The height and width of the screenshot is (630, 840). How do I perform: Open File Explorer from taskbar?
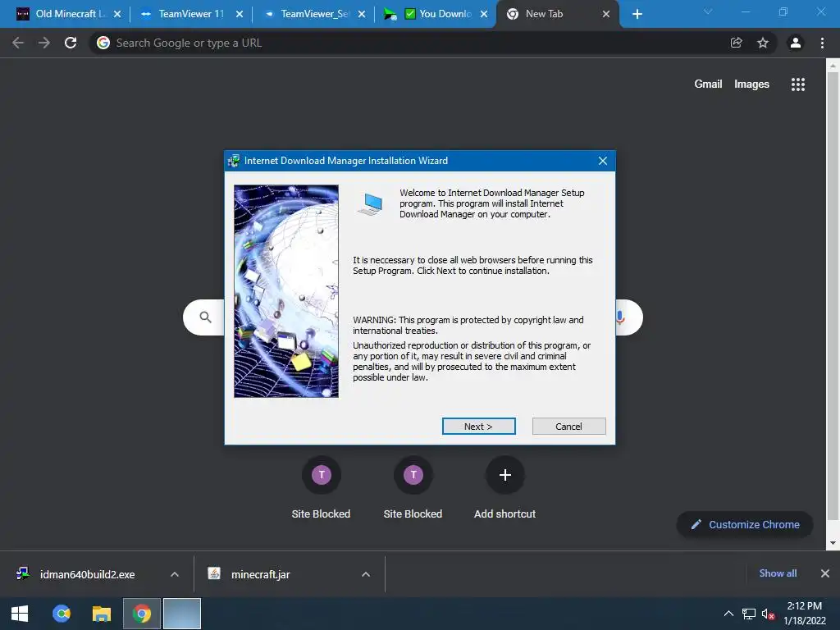[101, 614]
